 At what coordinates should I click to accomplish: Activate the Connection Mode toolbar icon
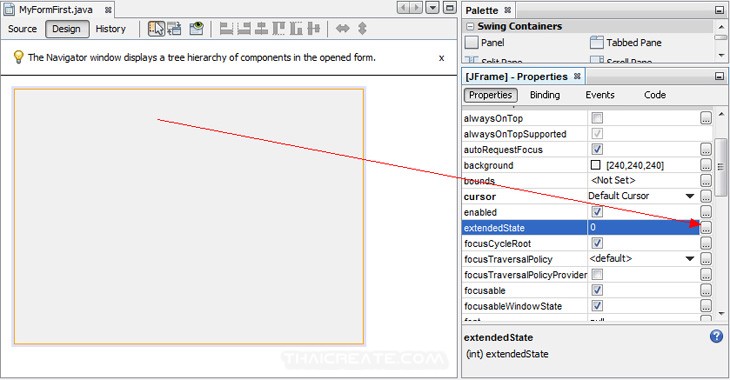175,29
